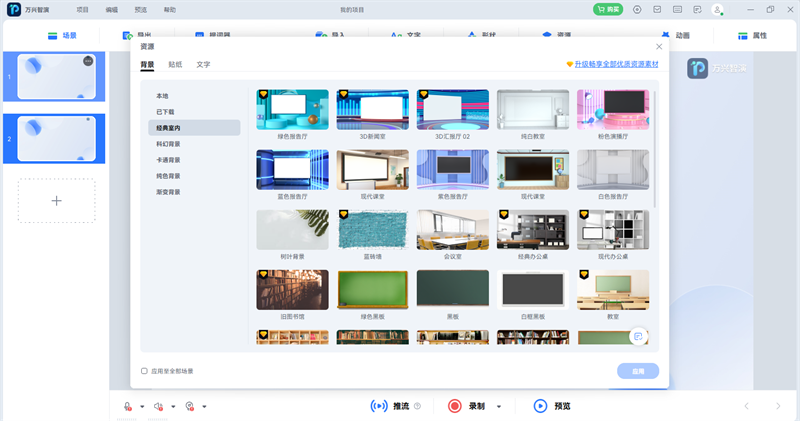Add a new scene with plus placeholder
Image resolution: width=800 pixels, height=421 pixels.
pyautogui.click(x=56, y=201)
